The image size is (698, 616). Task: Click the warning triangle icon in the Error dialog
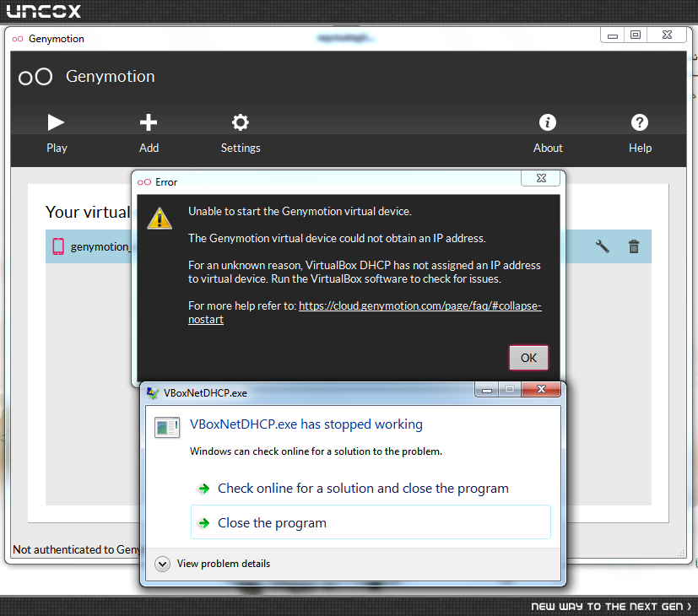pos(160,218)
